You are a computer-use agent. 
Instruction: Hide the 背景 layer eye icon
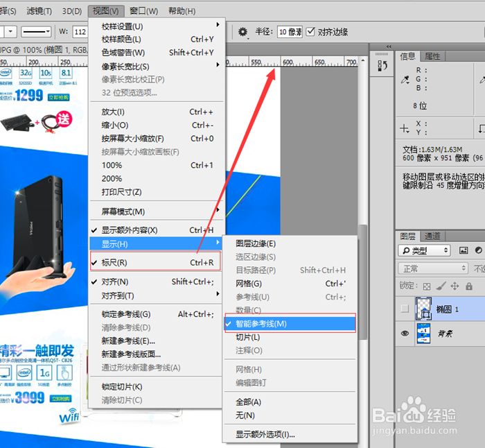click(x=405, y=334)
